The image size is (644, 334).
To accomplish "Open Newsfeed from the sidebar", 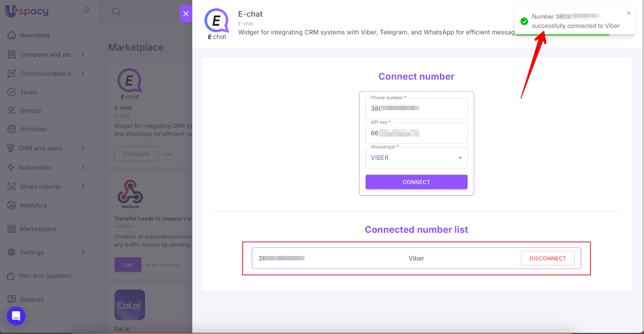I will pos(35,35).
